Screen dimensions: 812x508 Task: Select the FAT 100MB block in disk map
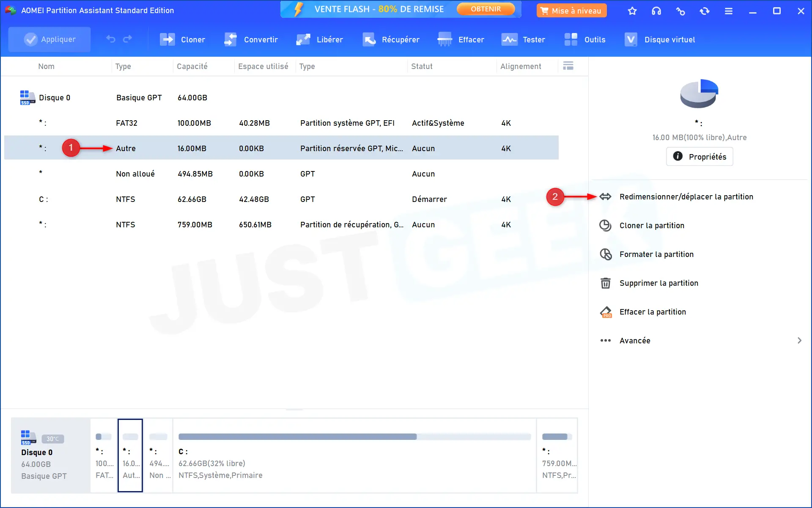pyautogui.click(x=104, y=456)
